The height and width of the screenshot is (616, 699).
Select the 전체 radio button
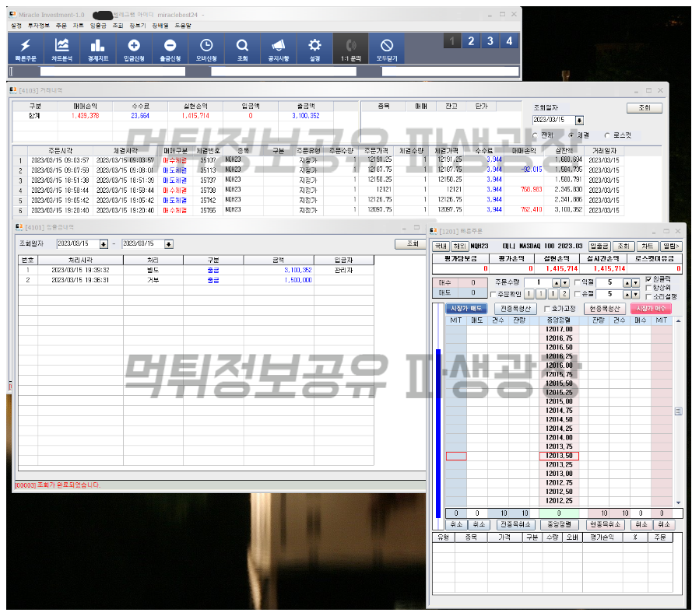[x=536, y=135]
